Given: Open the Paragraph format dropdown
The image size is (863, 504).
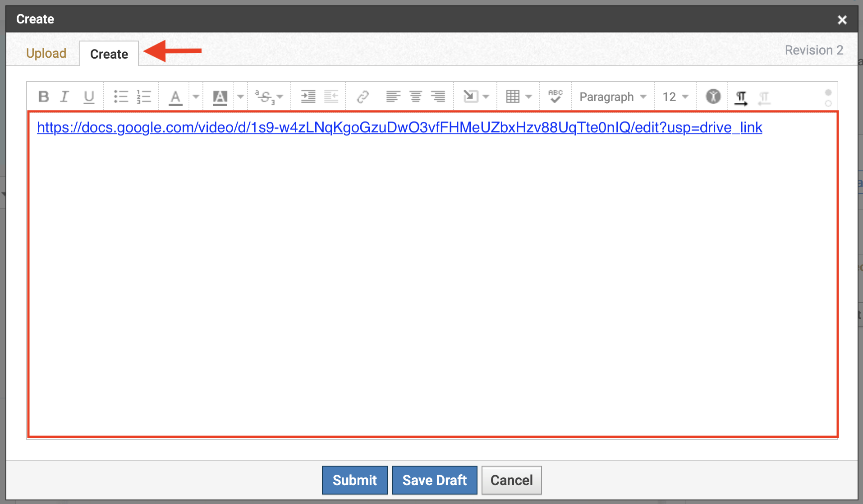Looking at the screenshot, I should (x=613, y=97).
